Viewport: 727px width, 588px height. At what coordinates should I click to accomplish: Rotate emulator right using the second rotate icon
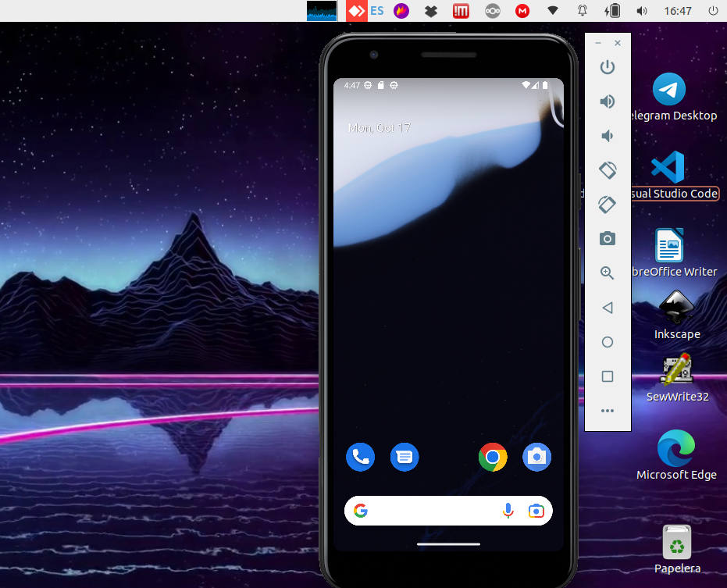[x=608, y=205]
